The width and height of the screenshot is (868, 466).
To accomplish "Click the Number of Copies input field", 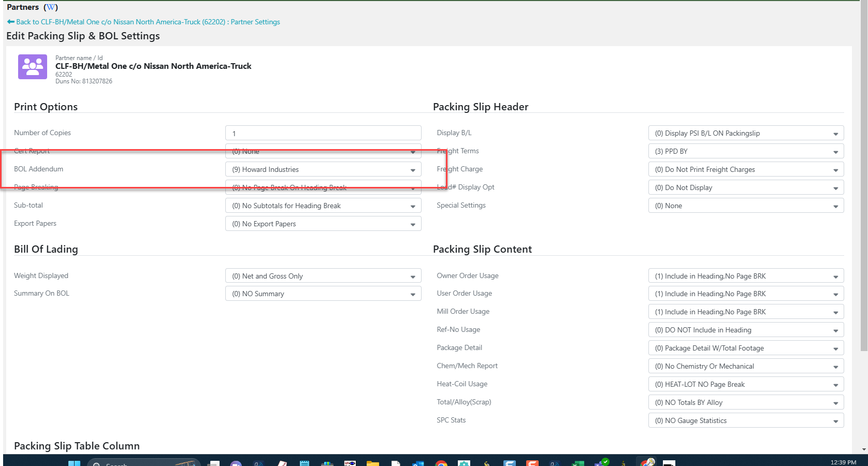I will coord(323,133).
